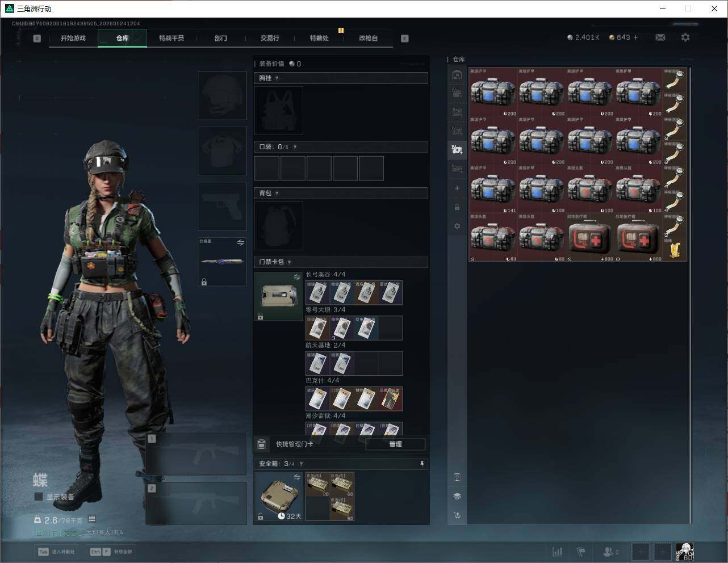This screenshot has height=563, width=728.
Task: Click the flag icon in bottom bar
Action: (581, 552)
